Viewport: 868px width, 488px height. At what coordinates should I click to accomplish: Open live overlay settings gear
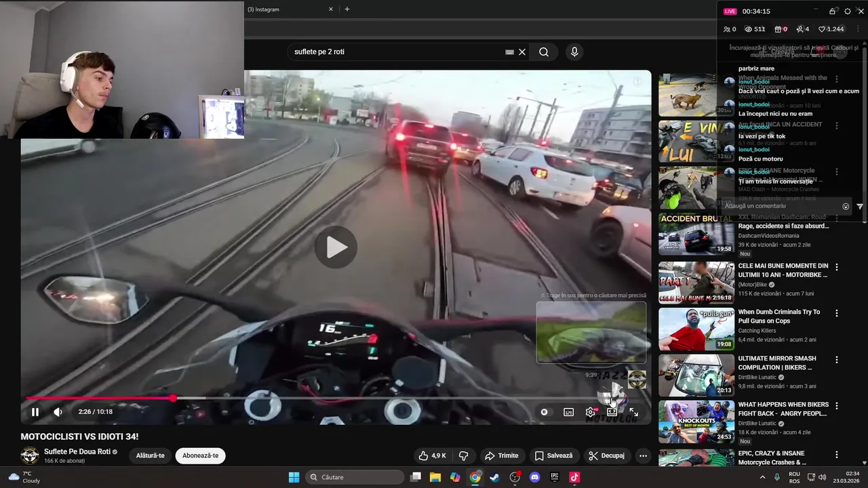tap(847, 11)
